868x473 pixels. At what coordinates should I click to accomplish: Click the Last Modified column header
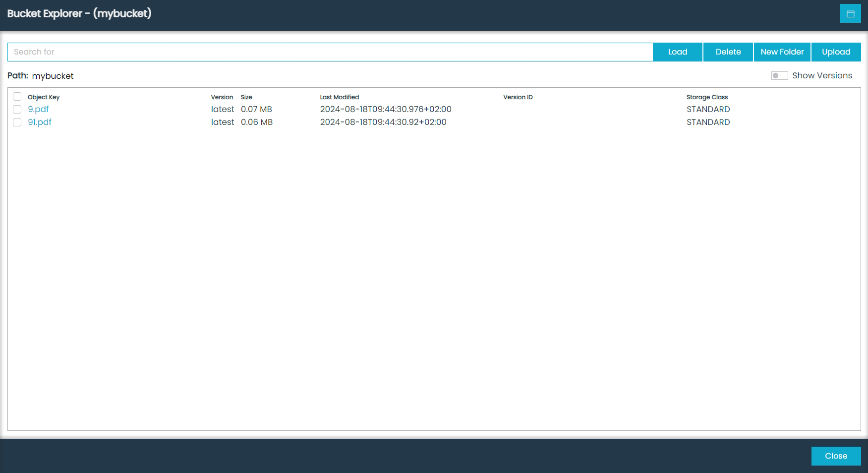coord(339,97)
